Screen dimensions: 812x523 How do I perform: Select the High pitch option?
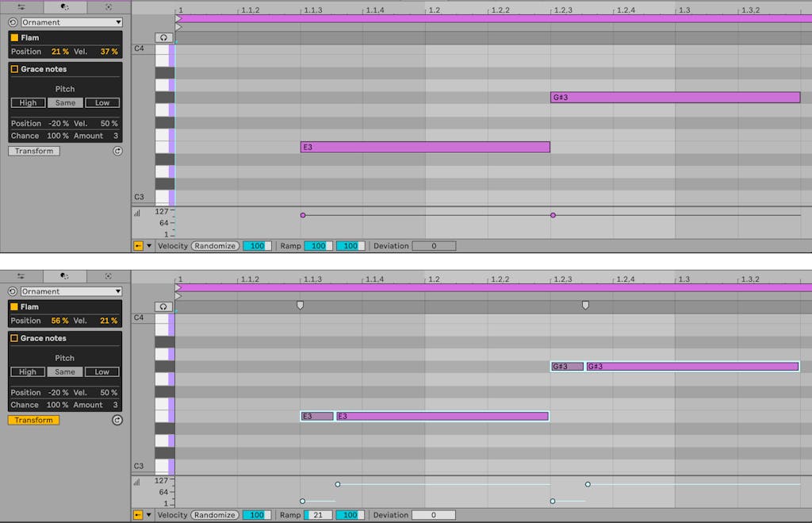point(28,102)
